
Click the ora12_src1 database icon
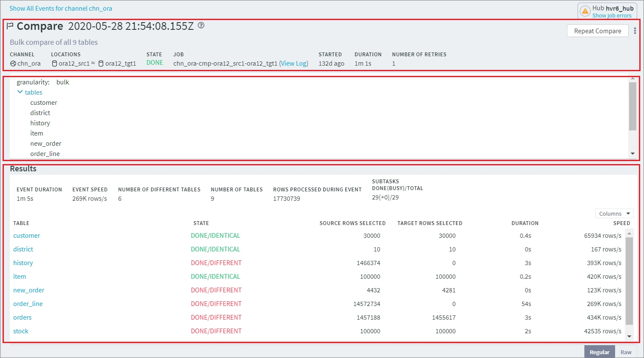tap(54, 64)
